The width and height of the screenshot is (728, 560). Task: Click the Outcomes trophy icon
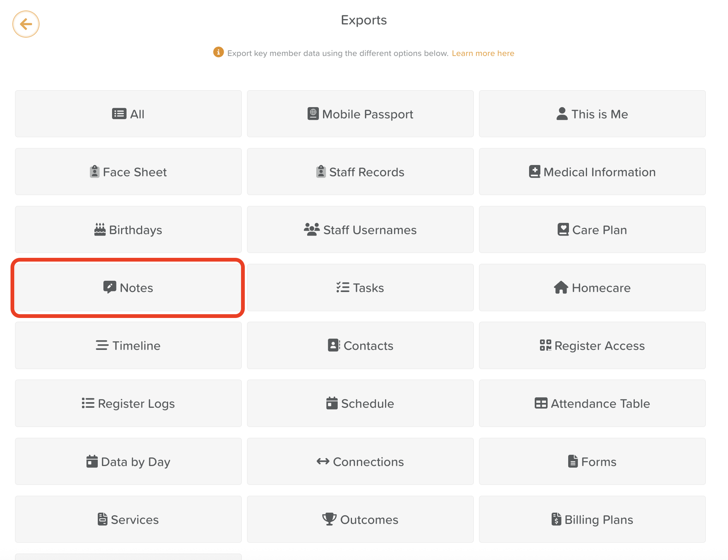pyautogui.click(x=329, y=519)
